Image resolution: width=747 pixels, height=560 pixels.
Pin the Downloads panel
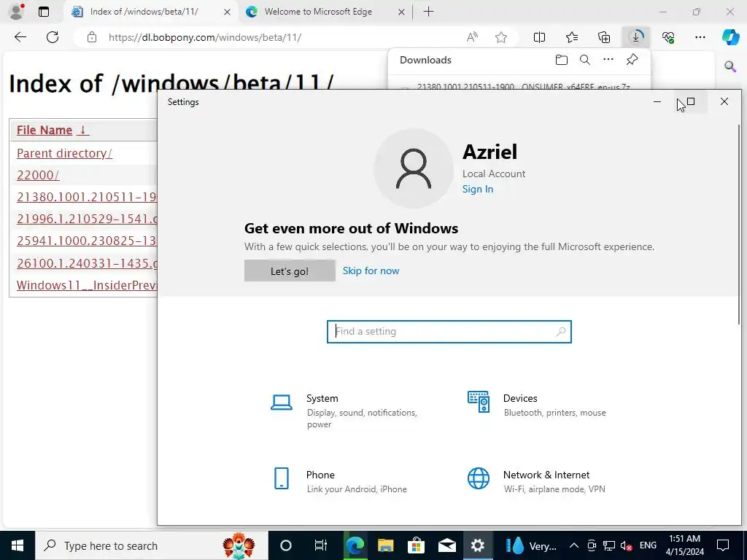[x=632, y=60]
